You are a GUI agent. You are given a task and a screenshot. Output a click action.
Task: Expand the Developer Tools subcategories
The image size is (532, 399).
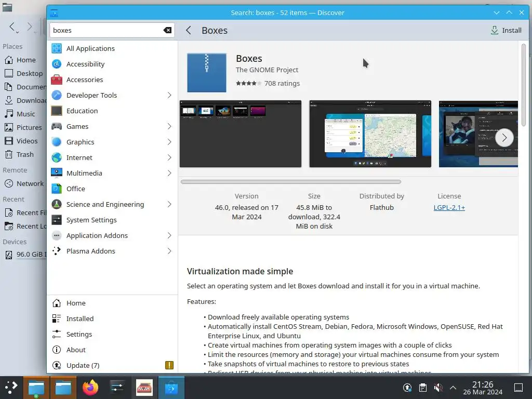(x=169, y=96)
